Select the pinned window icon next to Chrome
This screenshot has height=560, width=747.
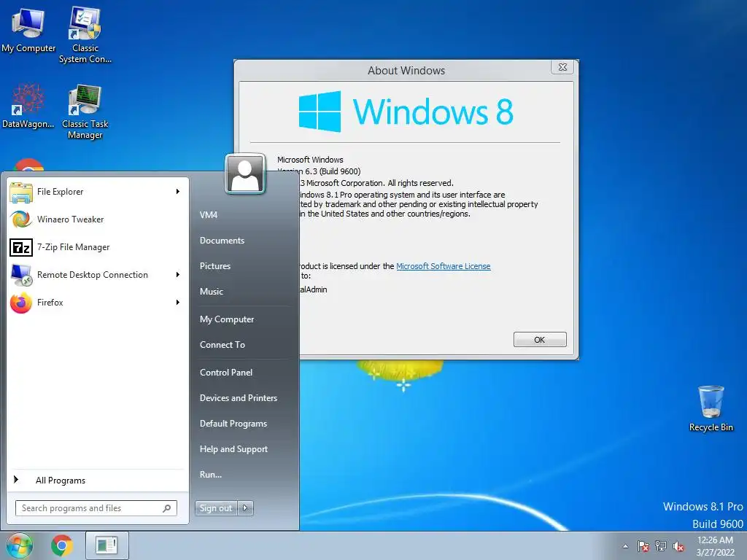(x=107, y=545)
